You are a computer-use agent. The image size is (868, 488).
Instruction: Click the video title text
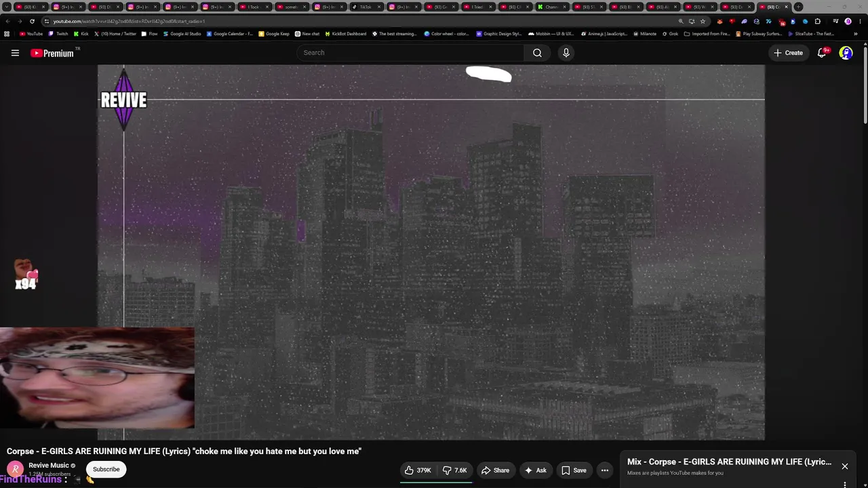click(x=184, y=451)
